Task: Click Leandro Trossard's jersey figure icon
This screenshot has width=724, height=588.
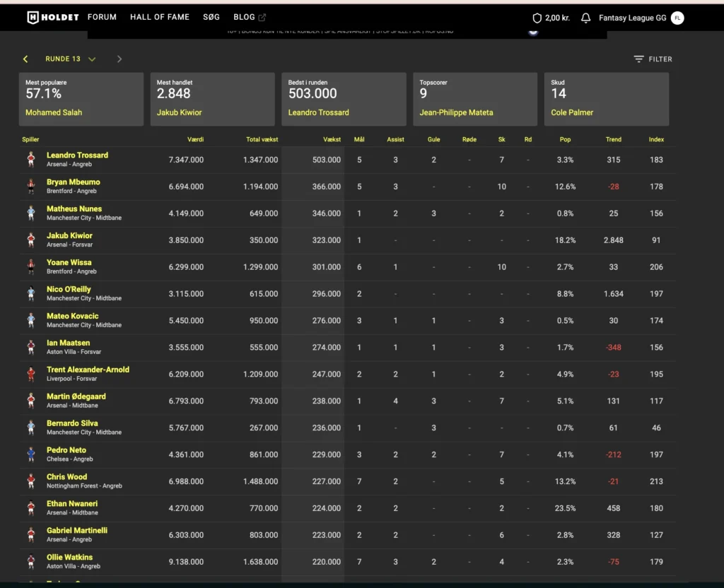Action: [31, 159]
